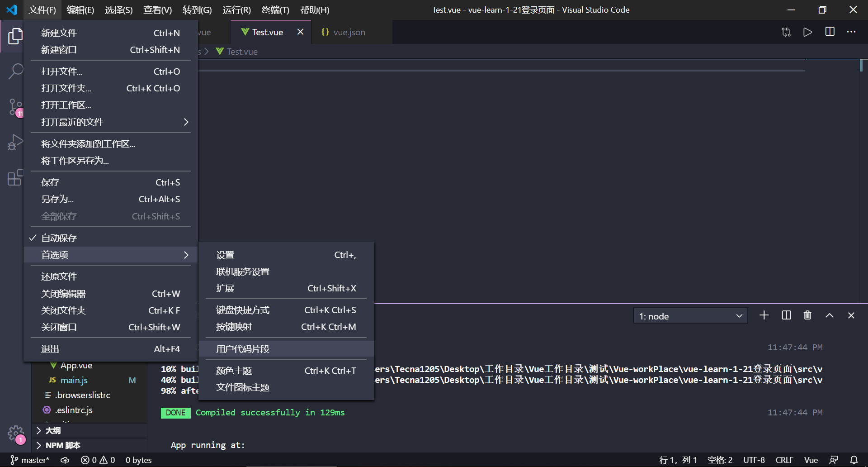Change indentation 空格: 2 in status bar
Screen dimensions: 868x467
(720, 460)
